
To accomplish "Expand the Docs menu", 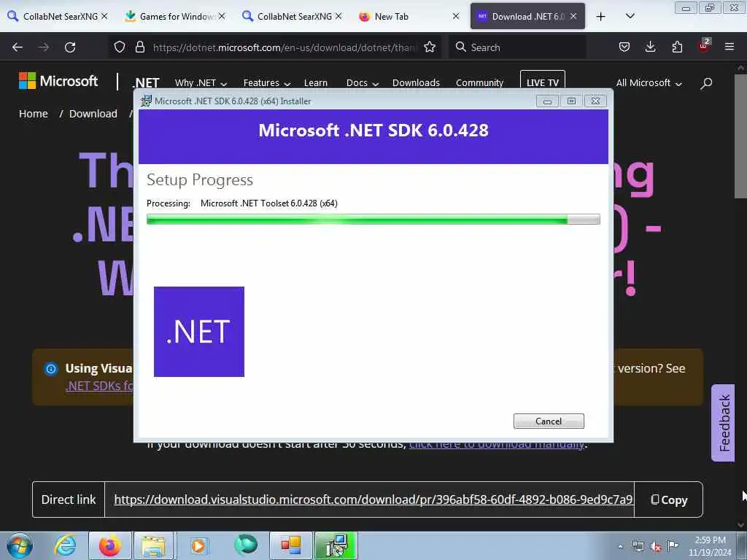I will click(x=362, y=83).
